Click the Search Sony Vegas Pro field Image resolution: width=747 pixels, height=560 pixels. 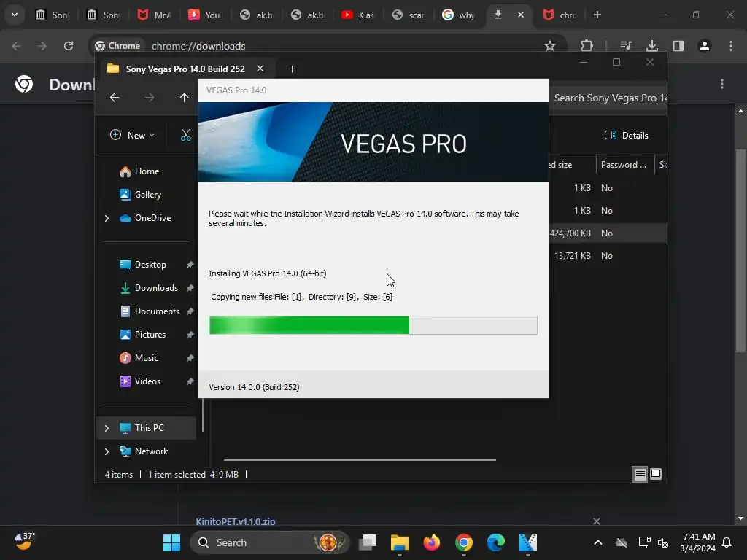point(608,98)
